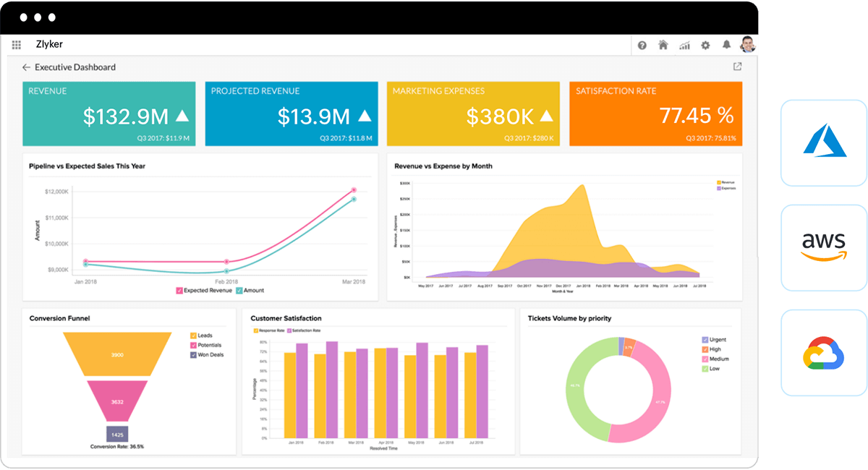The height and width of the screenshot is (470, 868).
Task: Open the apps grid launcher icon
Action: click(x=17, y=45)
